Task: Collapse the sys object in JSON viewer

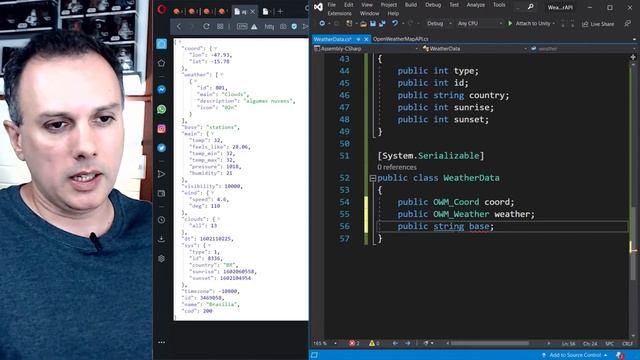Action: coord(209,245)
